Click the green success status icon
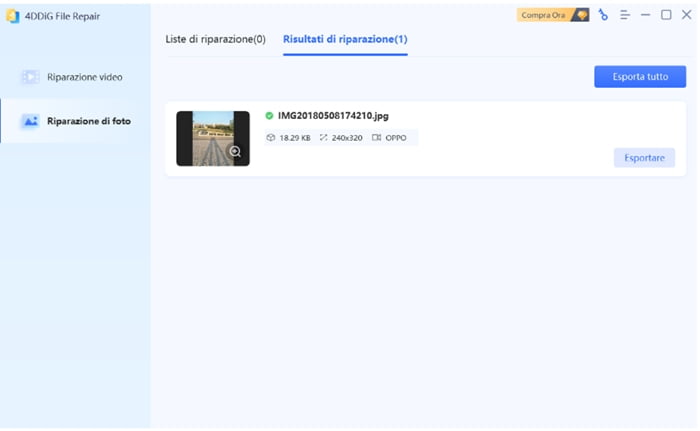The height and width of the screenshot is (431, 700). [x=269, y=116]
